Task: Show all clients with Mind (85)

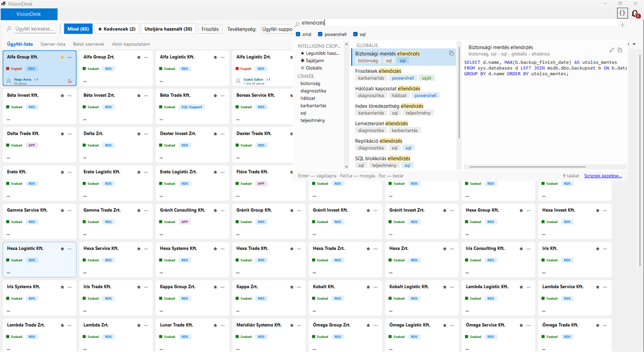Action: (78, 29)
